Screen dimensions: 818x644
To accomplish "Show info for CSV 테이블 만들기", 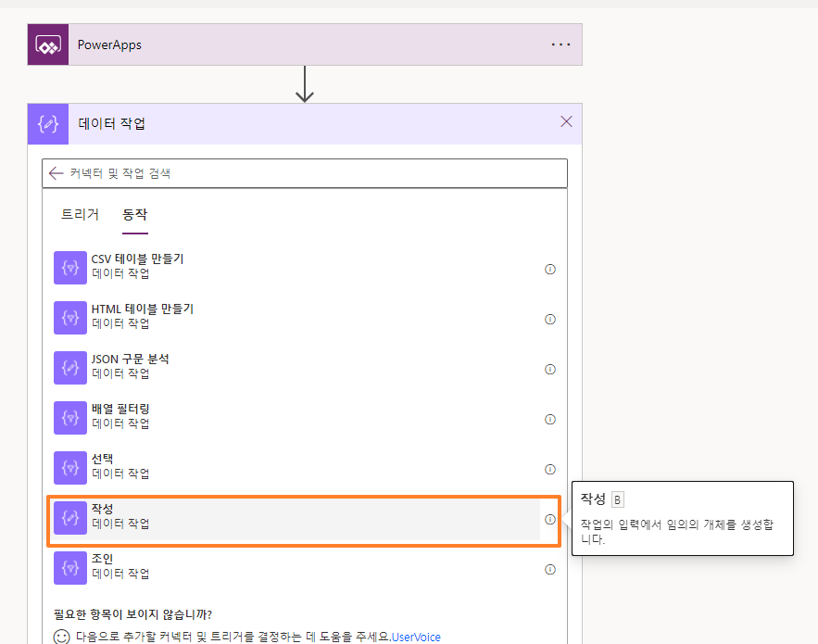I will [550, 270].
